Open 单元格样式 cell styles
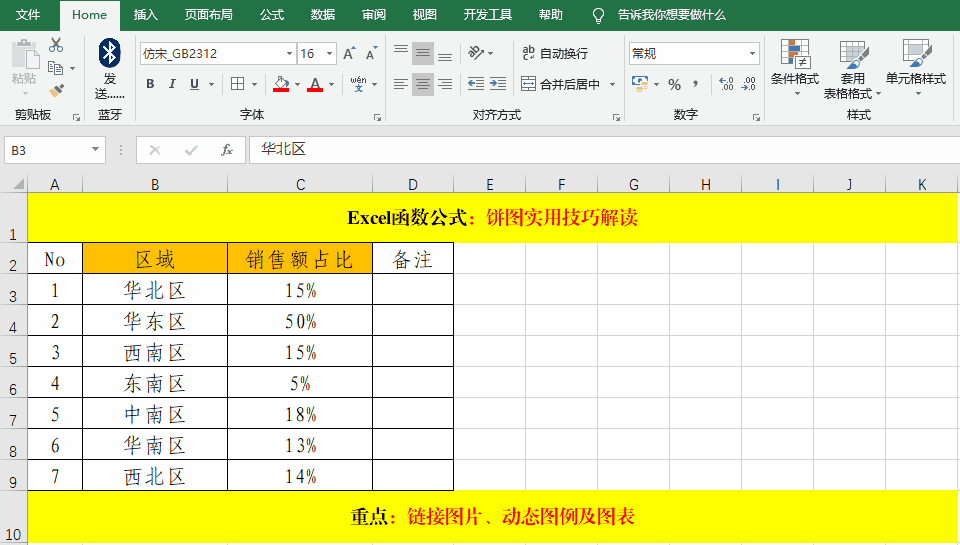 pyautogui.click(x=916, y=68)
